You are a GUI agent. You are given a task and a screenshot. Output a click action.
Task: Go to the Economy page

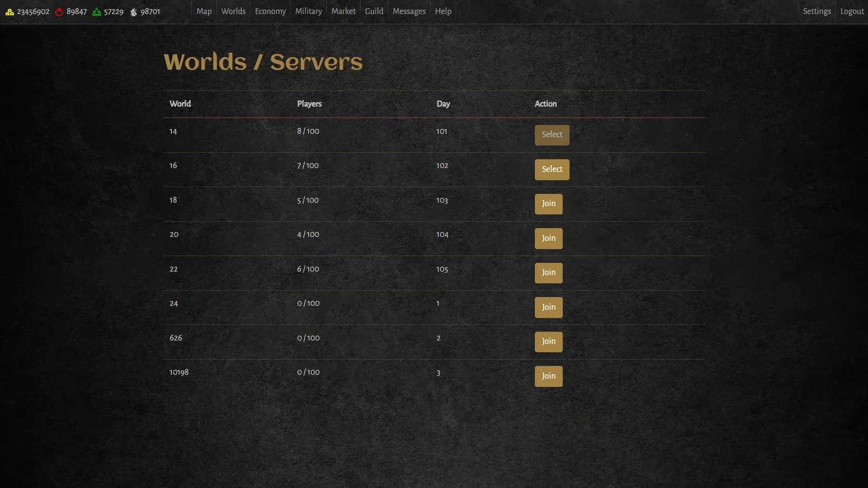pyautogui.click(x=270, y=11)
